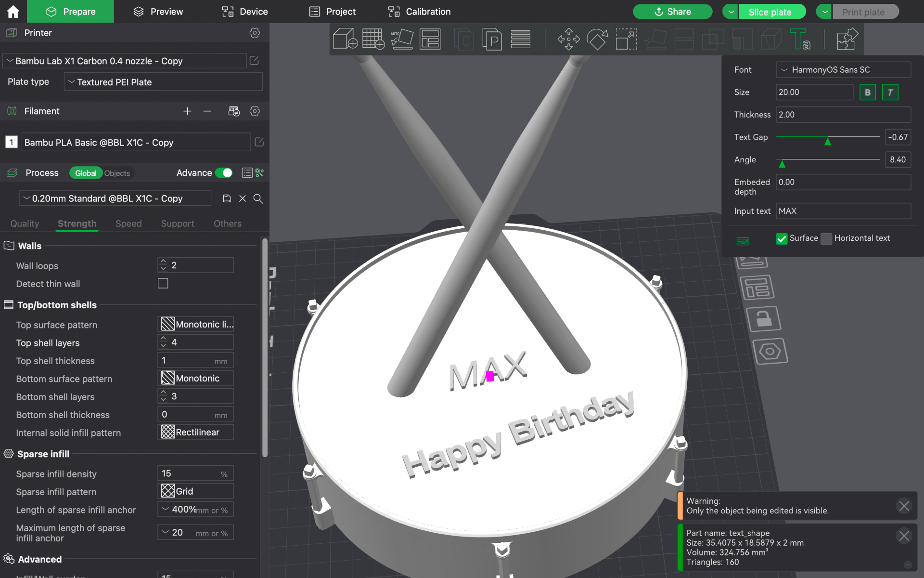The height and width of the screenshot is (578, 924).
Task: Open the Assembly view icon
Action: (847, 39)
